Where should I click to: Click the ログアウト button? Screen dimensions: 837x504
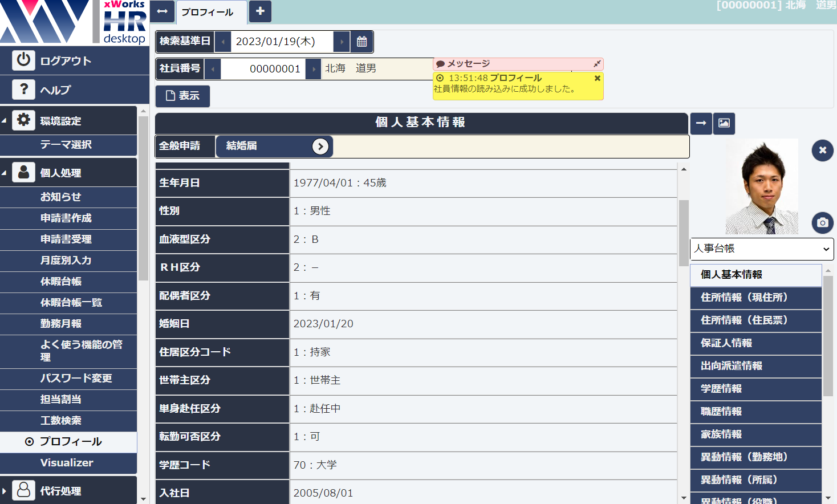[x=66, y=61]
